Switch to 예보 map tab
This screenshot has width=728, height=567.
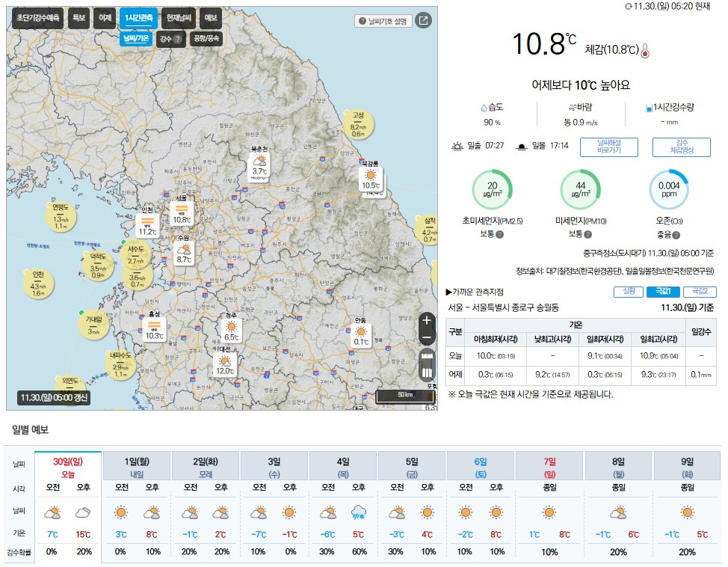[x=211, y=18]
